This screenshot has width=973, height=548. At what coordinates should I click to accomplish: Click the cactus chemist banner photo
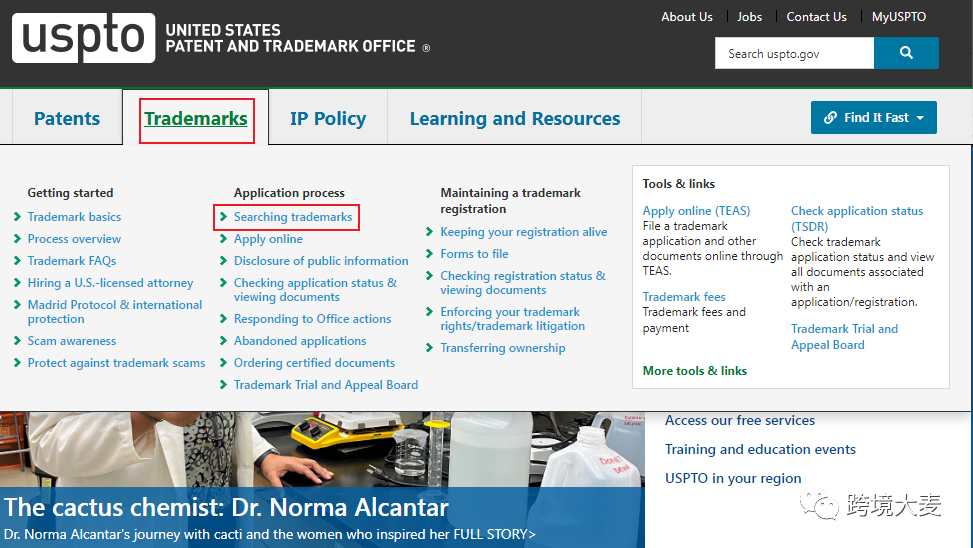[322, 449]
